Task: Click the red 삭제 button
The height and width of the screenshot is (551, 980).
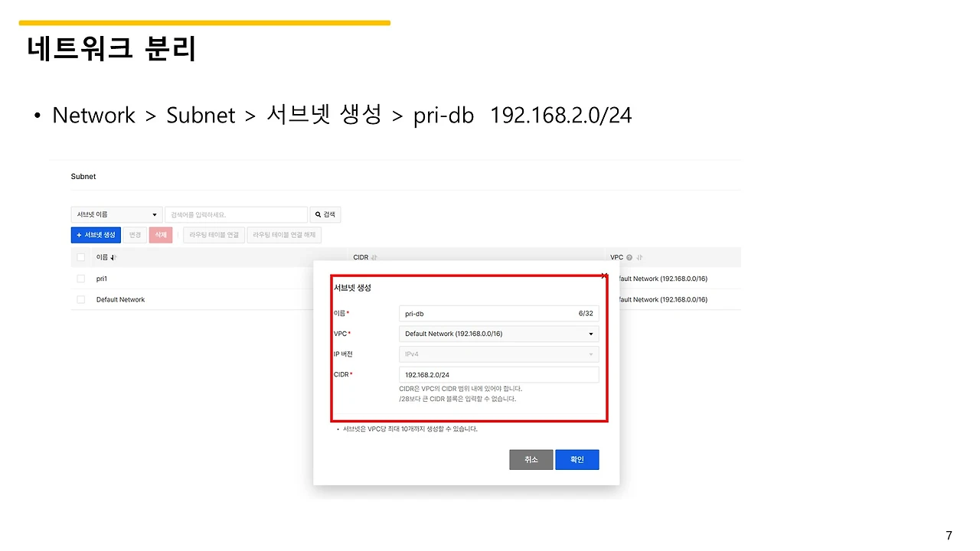Action: pos(161,235)
